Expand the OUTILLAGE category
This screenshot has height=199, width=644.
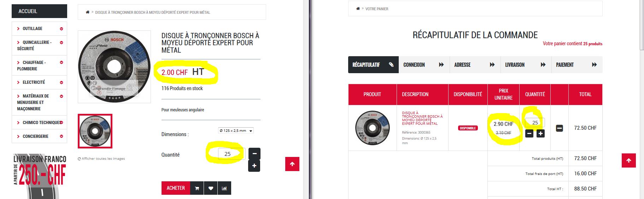pos(40,29)
